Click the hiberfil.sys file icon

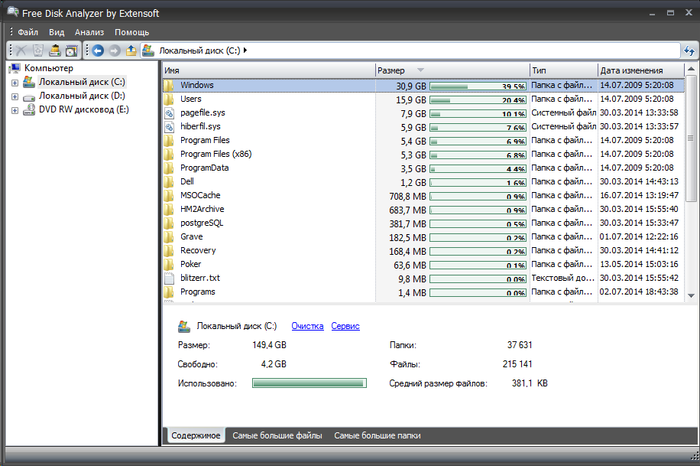pyautogui.click(x=169, y=127)
